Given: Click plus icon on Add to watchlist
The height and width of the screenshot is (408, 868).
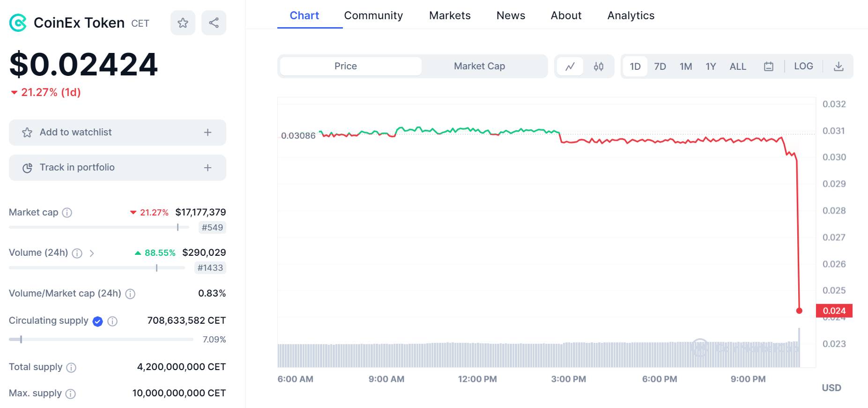Looking at the screenshot, I should point(208,133).
